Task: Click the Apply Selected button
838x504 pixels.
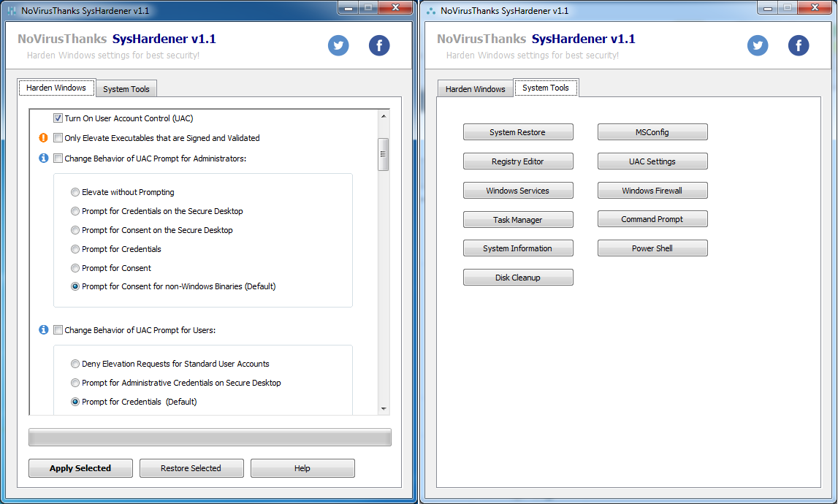Action: (80, 468)
